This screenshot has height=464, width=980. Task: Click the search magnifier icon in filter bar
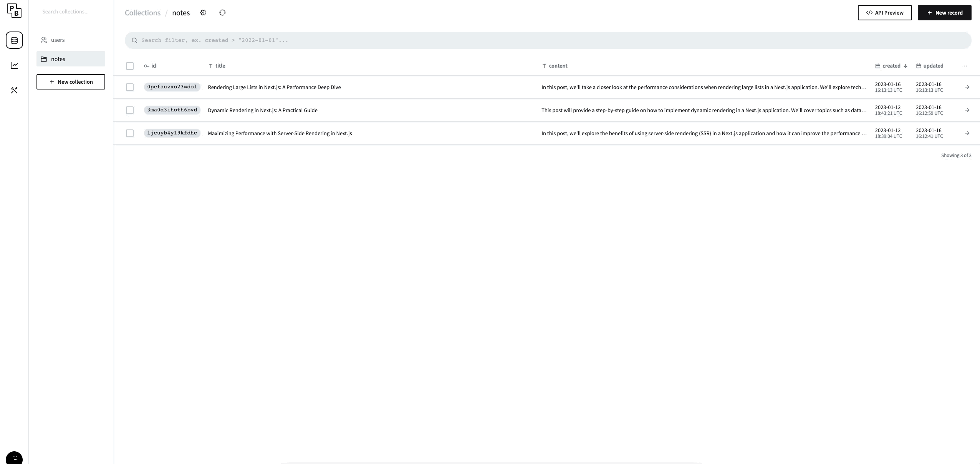pos(134,40)
